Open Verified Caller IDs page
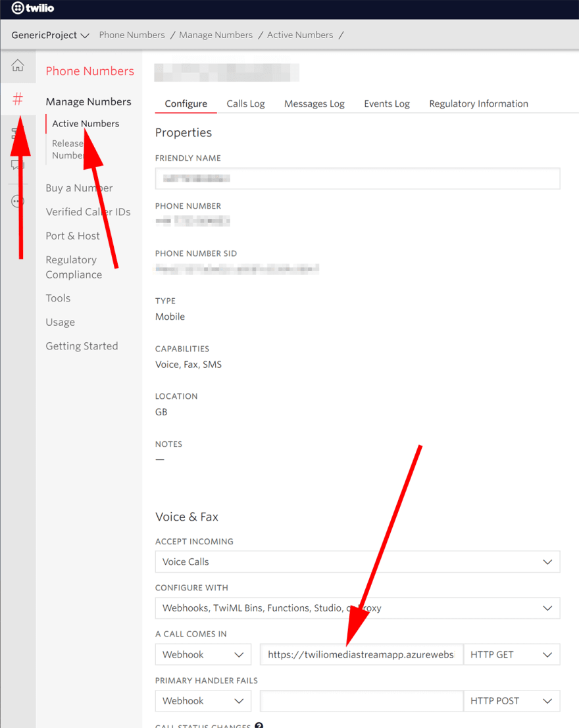The height and width of the screenshot is (728, 579). pos(88,212)
